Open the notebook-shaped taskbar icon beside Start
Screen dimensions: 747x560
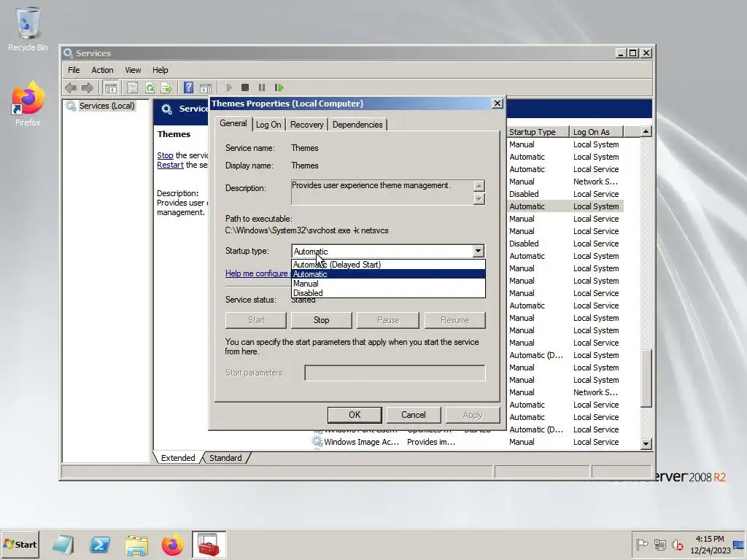click(x=63, y=544)
